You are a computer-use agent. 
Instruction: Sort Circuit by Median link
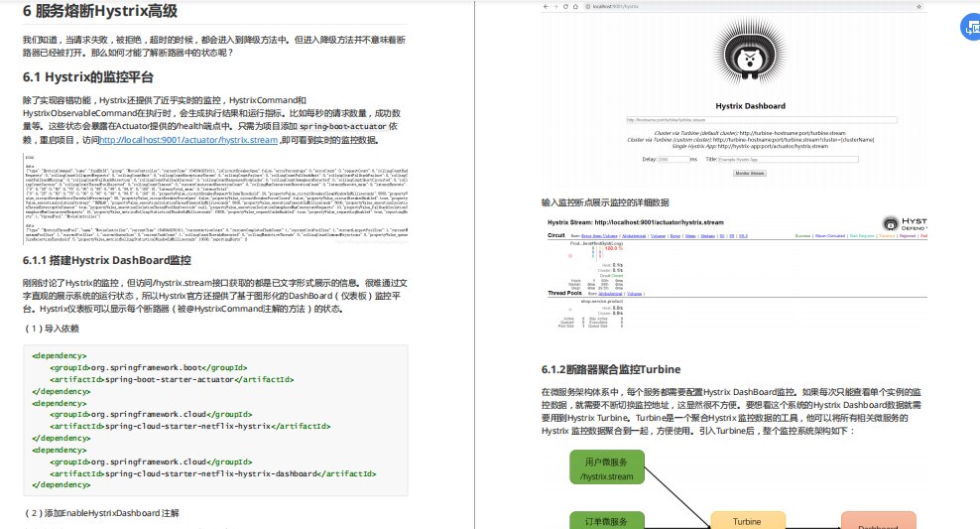click(707, 236)
